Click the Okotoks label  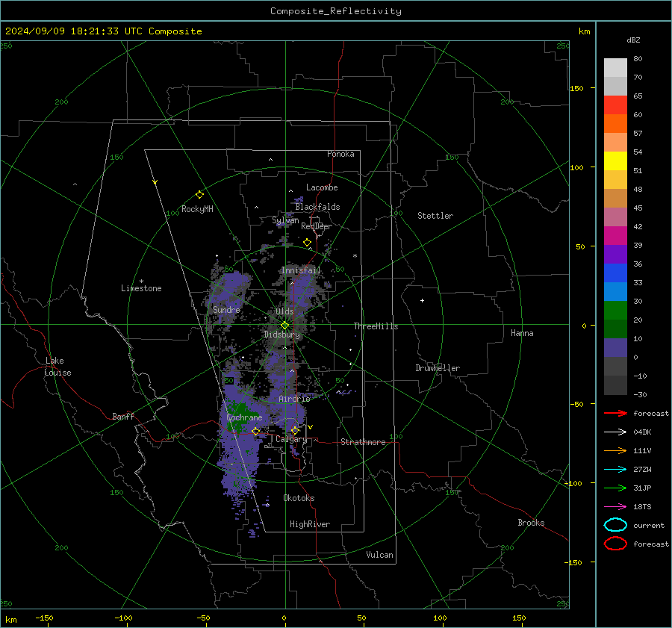click(x=299, y=498)
